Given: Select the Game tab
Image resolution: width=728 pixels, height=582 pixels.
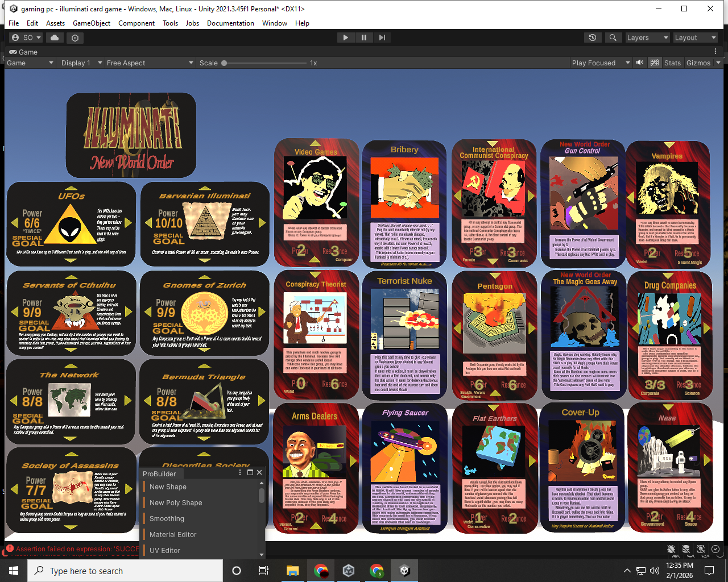Looking at the screenshot, I should click(23, 52).
